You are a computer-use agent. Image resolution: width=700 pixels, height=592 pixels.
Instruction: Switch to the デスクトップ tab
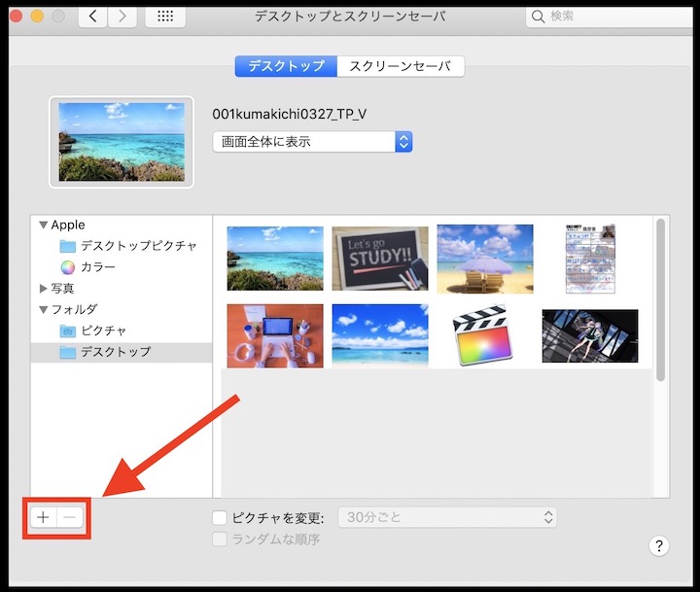(x=286, y=66)
